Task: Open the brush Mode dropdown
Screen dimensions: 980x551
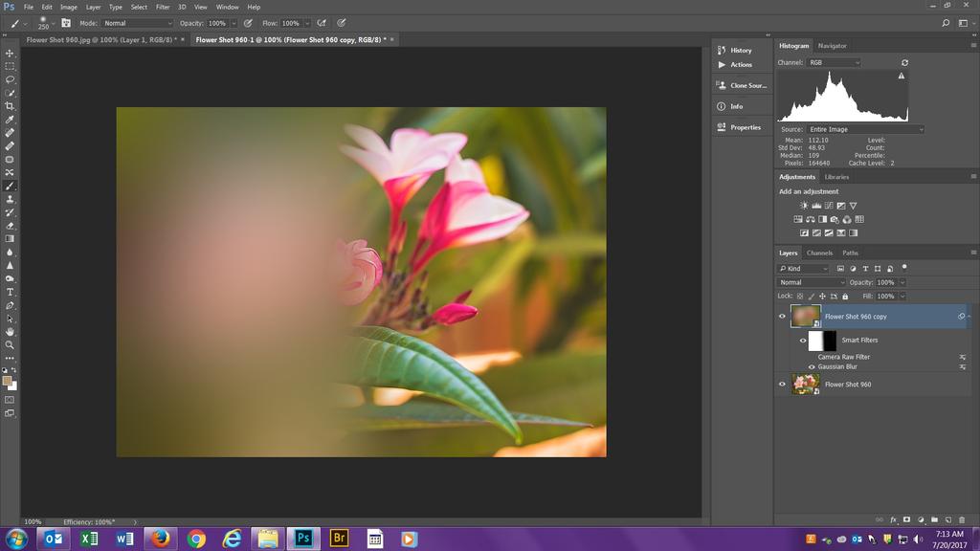Action: (x=138, y=23)
